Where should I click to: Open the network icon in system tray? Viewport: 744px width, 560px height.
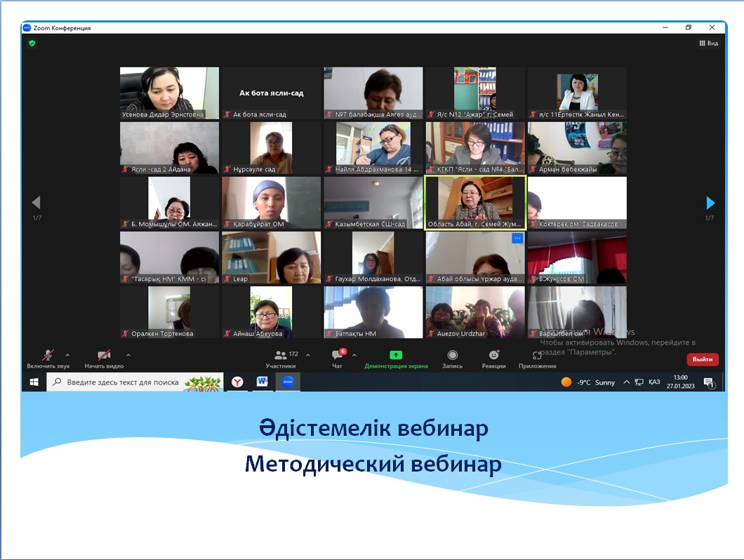(x=639, y=382)
